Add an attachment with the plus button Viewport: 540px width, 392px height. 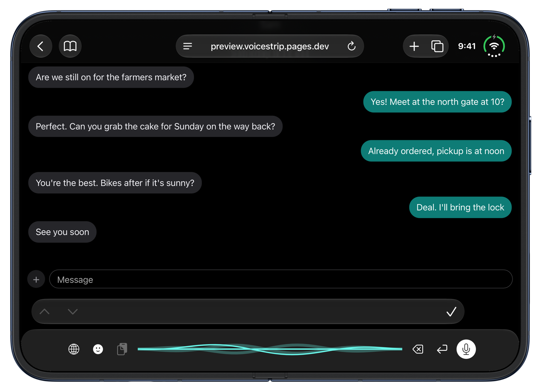click(x=36, y=279)
